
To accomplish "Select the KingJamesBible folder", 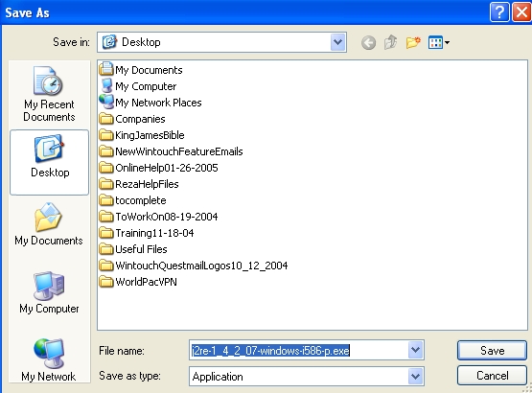I will [x=142, y=135].
